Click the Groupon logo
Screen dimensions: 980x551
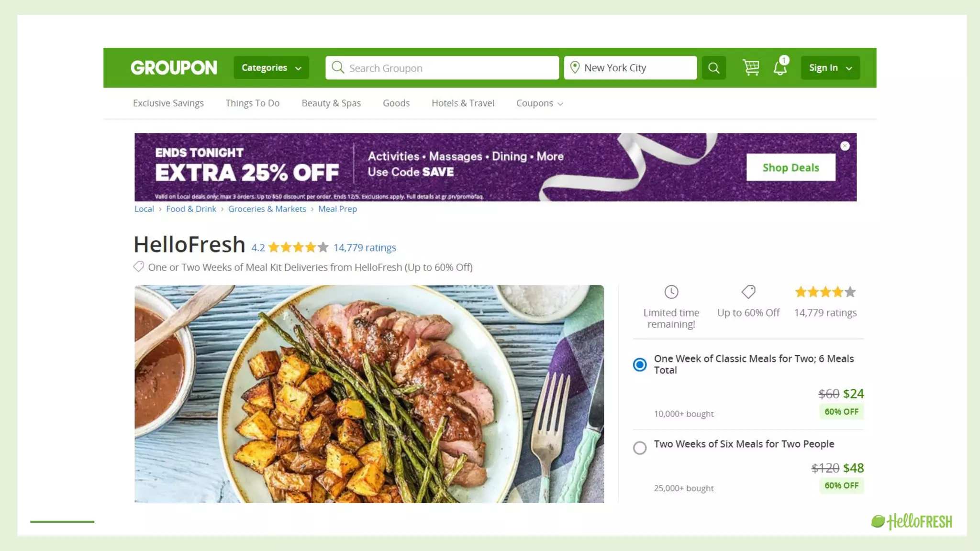(174, 67)
